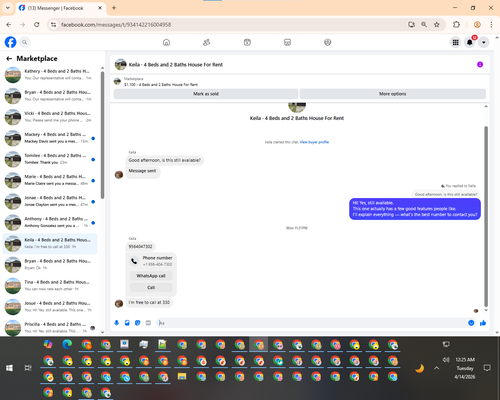Click the browser reload button

pyautogui.click(x=37, y=25)
